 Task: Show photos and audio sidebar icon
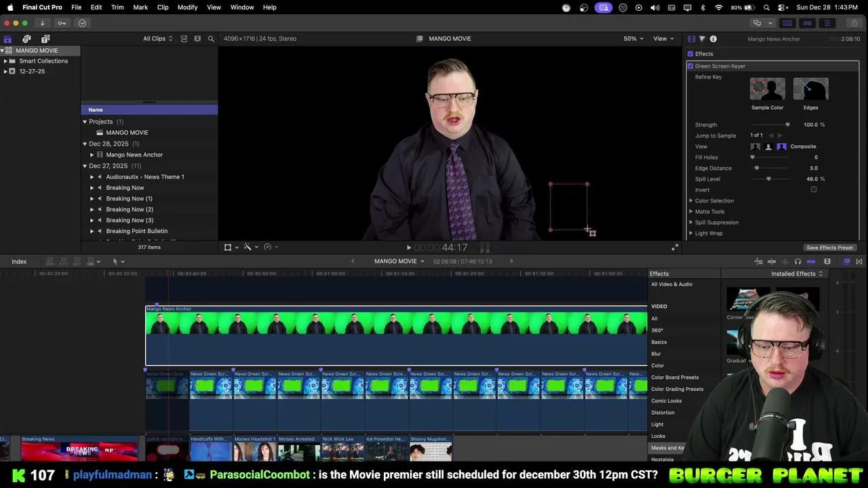point(26,39)
